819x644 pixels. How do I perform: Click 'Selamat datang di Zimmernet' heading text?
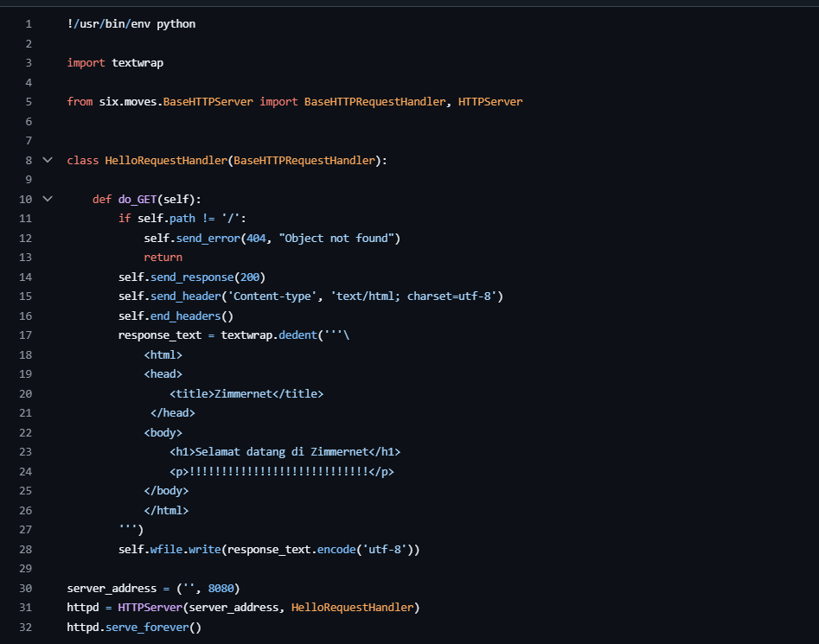click(x=282, y=451)
